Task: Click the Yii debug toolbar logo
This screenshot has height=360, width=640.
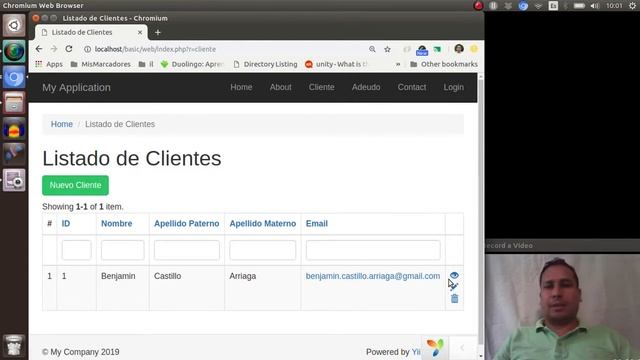Action: pos(435,348)
